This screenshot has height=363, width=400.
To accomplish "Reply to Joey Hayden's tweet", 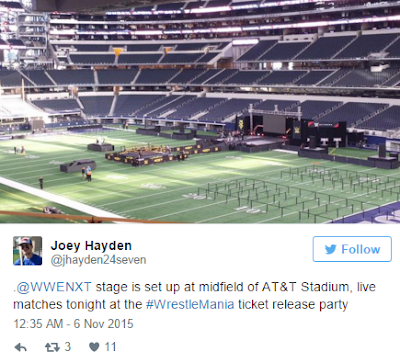I will [21, 348].
